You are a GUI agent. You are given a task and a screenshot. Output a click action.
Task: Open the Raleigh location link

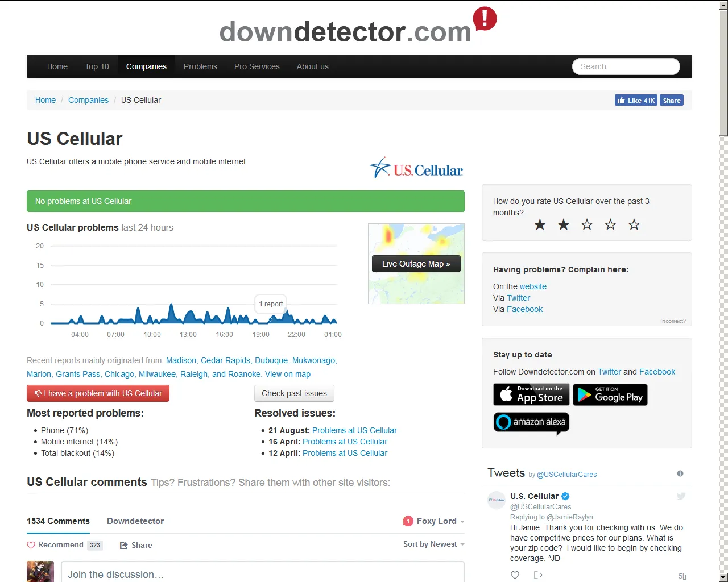(x=194, y=374)
